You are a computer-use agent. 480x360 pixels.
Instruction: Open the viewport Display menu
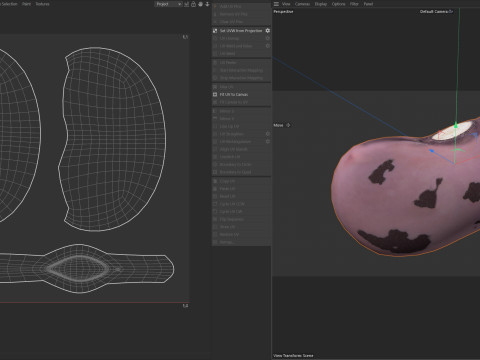click(321, 4)
